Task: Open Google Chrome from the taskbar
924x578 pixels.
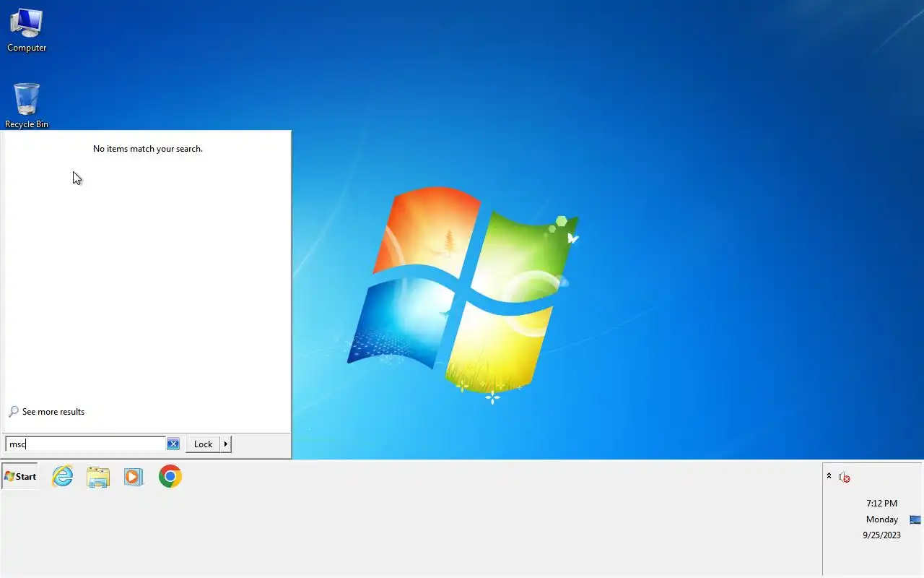Action: click(170, 476)
